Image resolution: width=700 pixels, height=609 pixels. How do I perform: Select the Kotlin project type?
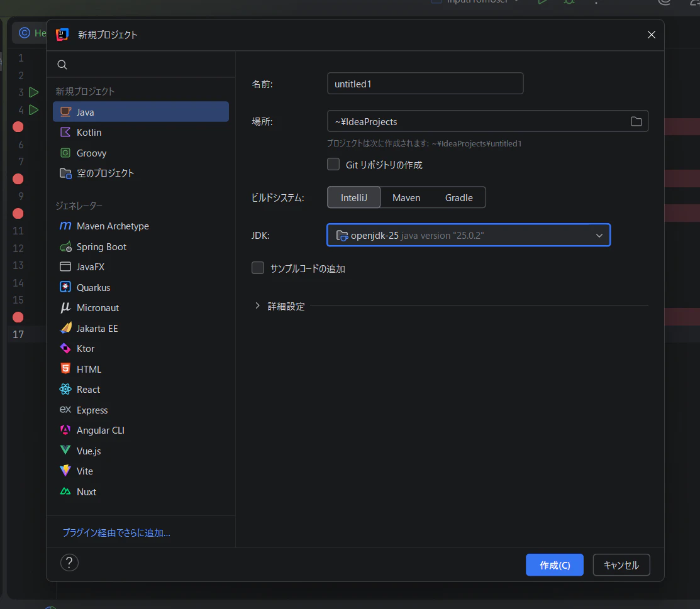(x=141, y=132)
